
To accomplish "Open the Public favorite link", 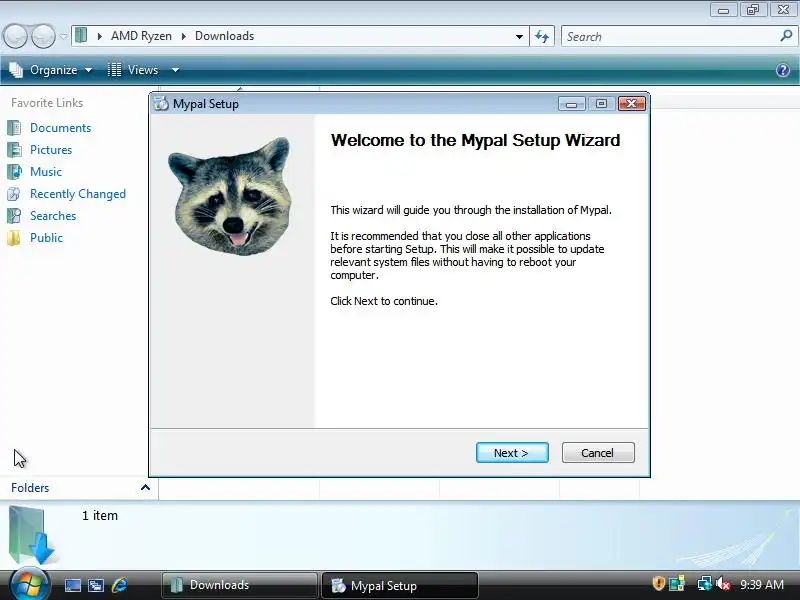I will 46,238.
